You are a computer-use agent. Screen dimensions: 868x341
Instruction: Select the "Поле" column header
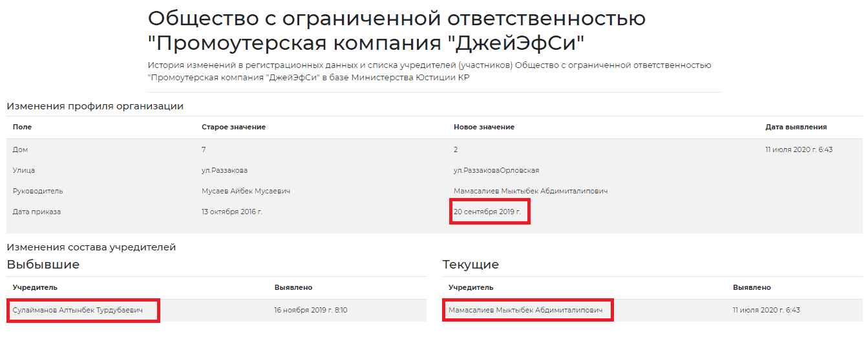(x=22, y=127)
